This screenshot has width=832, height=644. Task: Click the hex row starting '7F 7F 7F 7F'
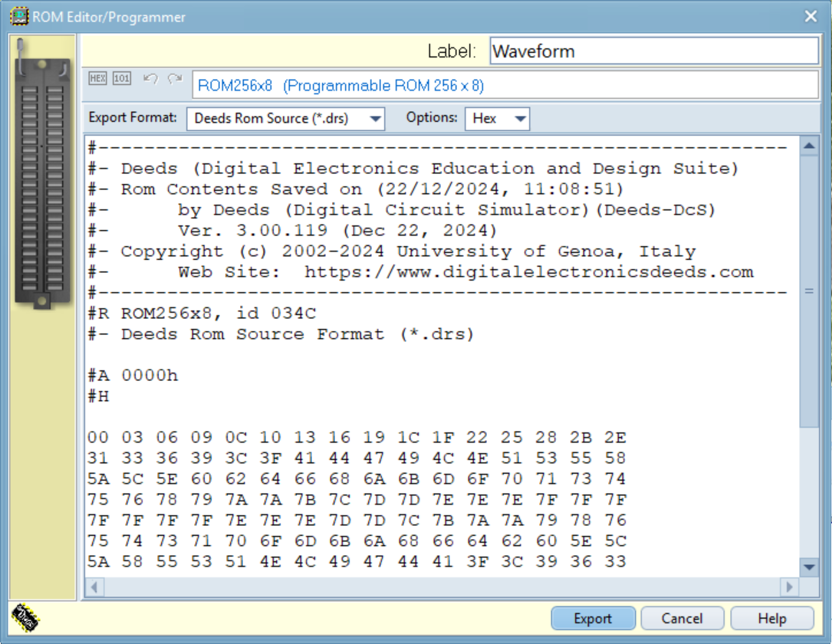tap(357, 521)
